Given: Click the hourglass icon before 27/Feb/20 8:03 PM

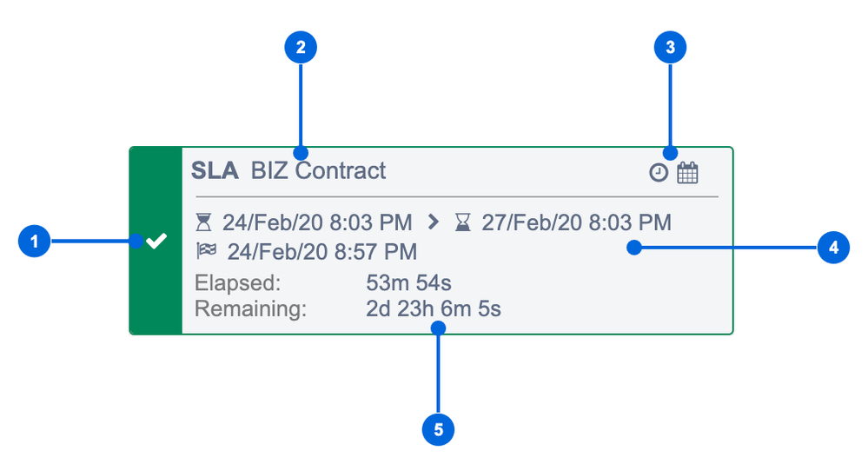Looking at the screenshot, I should 463,222.
